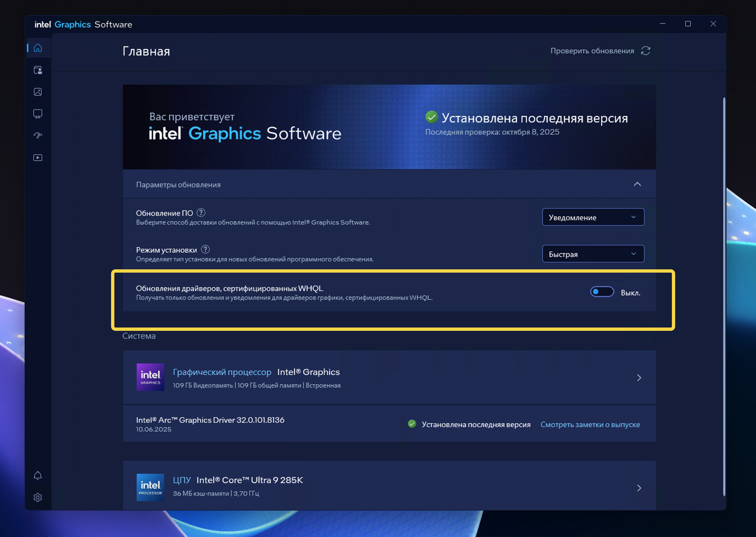Image resolution: width=756 pixels, height=537 pixels.
Task: Open settings with the gear icon
Action: pyautogui.click(x=38, y=497)
